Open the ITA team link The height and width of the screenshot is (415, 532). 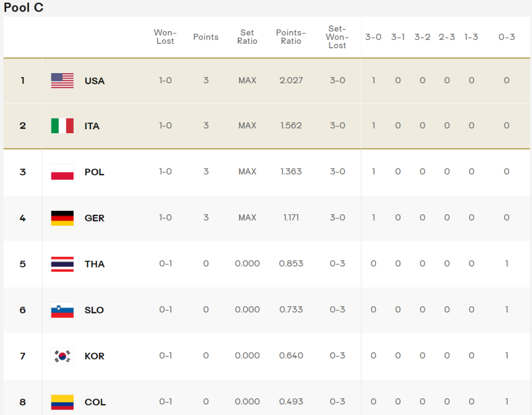(x=92, y=126)
